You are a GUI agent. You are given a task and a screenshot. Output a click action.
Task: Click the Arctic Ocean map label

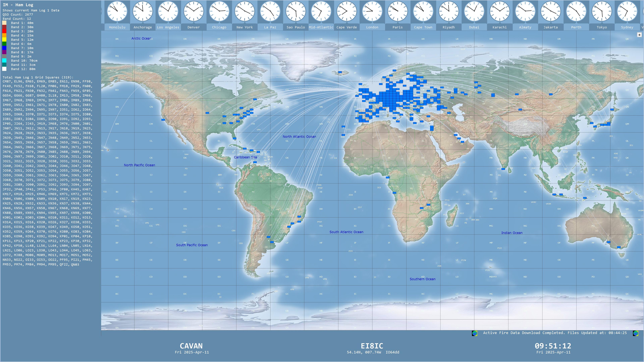click(142, 39)
